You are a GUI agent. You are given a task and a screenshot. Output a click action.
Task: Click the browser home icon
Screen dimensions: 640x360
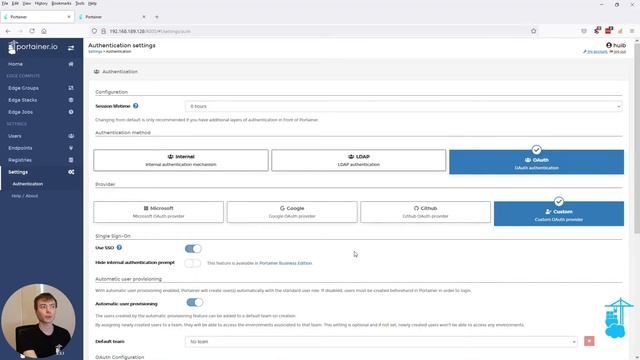click(x=44, y=31)
